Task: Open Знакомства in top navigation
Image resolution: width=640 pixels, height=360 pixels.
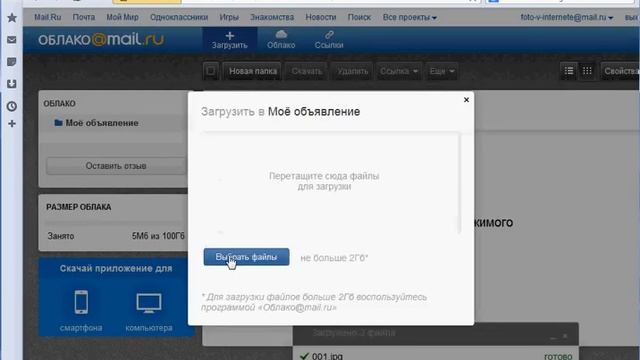Action: (272, 17)
